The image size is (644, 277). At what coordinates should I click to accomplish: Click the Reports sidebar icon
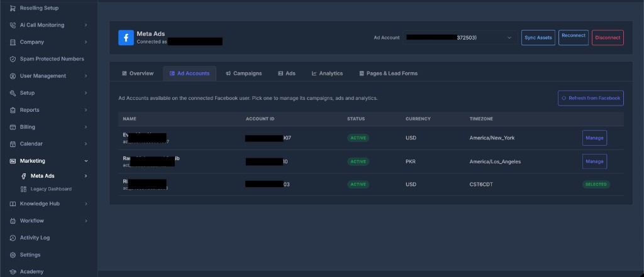13,110
